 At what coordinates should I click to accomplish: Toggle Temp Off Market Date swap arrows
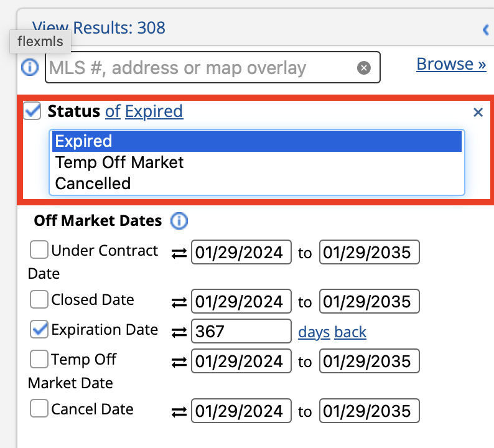[x=179, y=362]
